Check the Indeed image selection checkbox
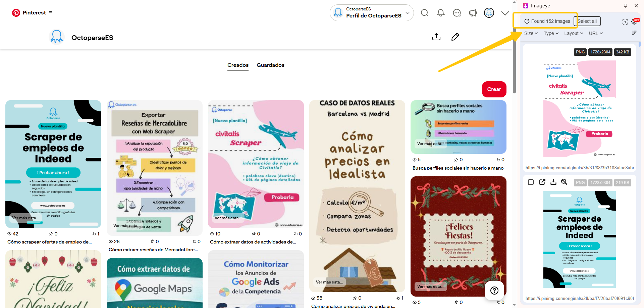The height and width of the screenshot is (308, 644). pos(531,182)
